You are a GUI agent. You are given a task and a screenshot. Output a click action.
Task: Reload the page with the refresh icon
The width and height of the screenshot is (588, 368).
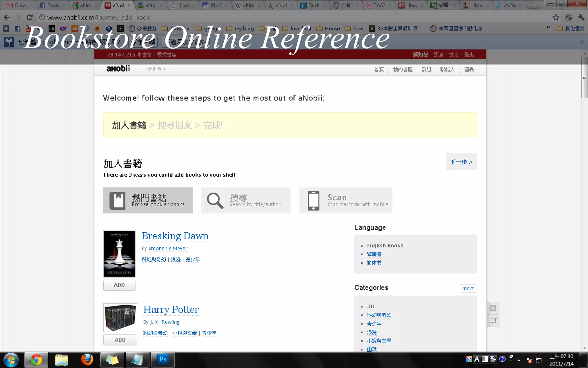tap(30, 18)
